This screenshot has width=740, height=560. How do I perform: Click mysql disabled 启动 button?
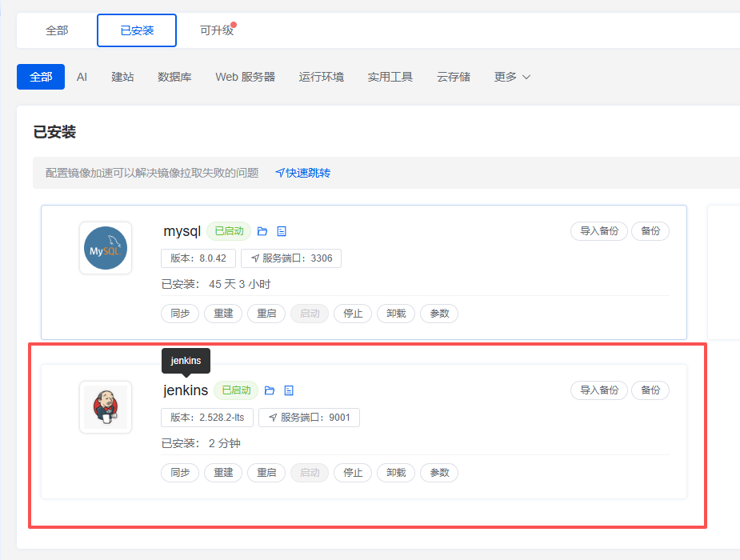(310, 314)
